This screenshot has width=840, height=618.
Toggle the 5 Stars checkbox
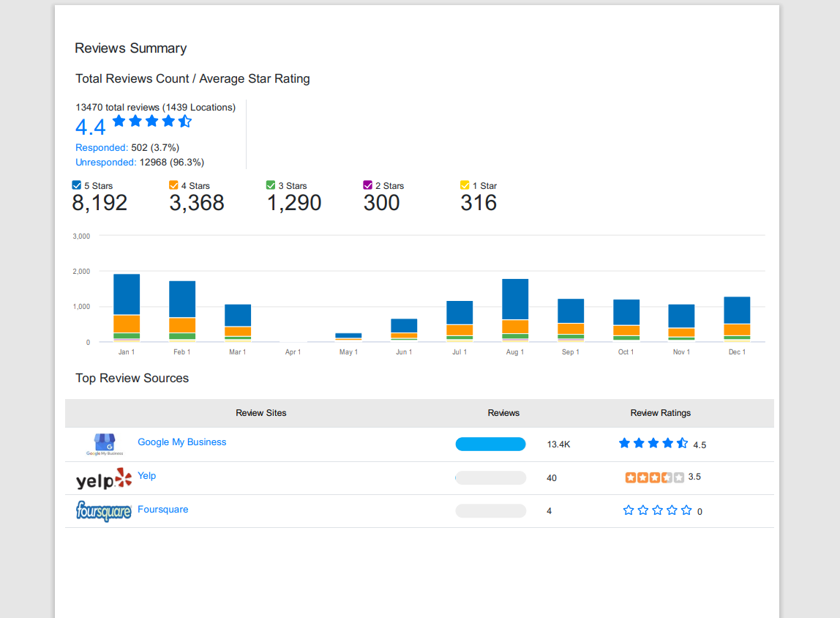77,185
